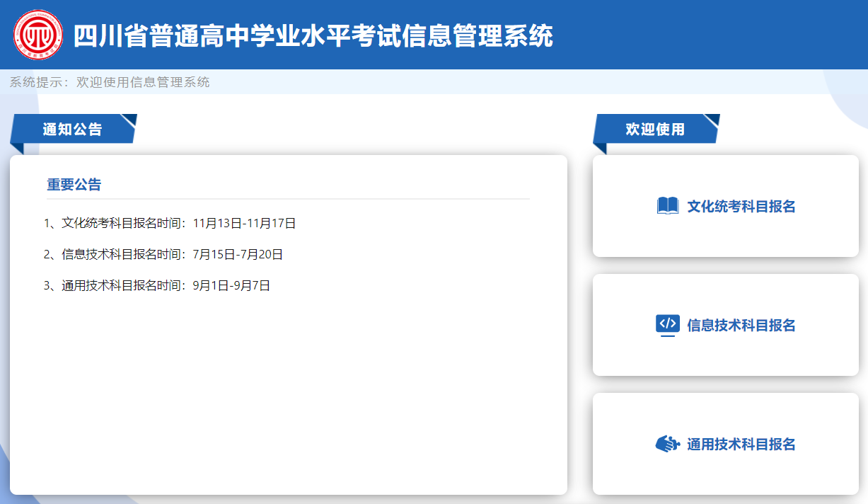Open 通用技术科目报名 registration link

tap(741, 444)
